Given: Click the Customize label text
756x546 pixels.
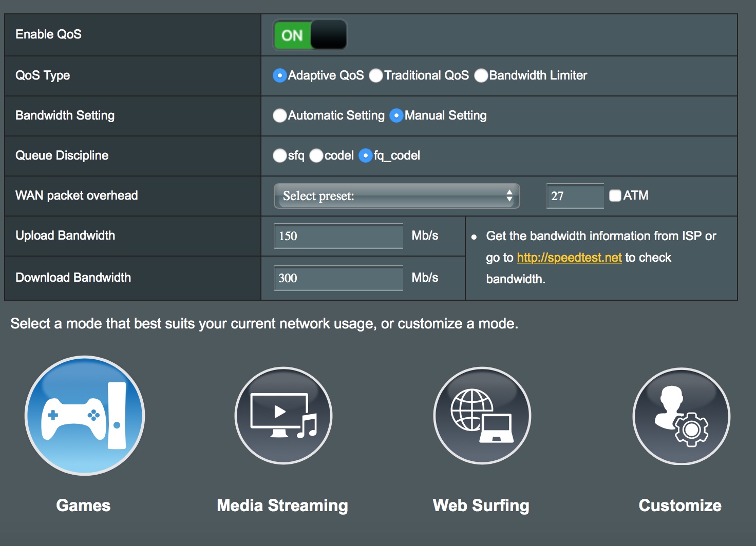Looking at the screenshot, I should coord(680,505).
